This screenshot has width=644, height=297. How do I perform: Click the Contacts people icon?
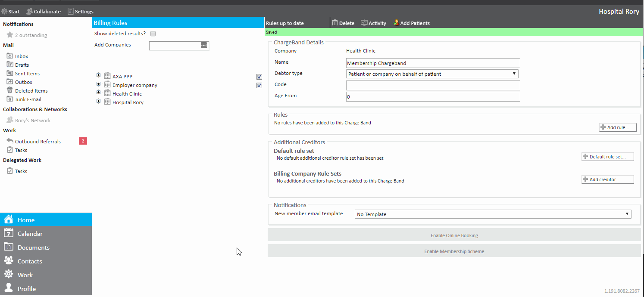[x=9, y=261]
